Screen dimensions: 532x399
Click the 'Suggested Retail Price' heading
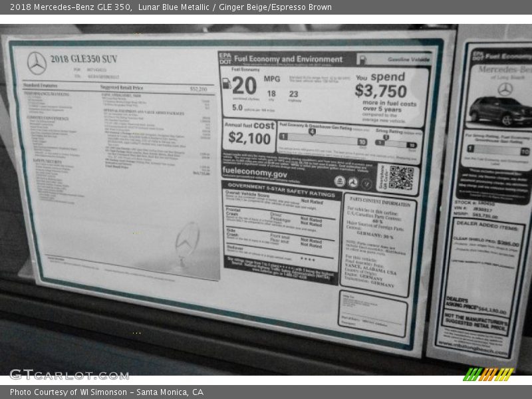(x=122, y=88)
